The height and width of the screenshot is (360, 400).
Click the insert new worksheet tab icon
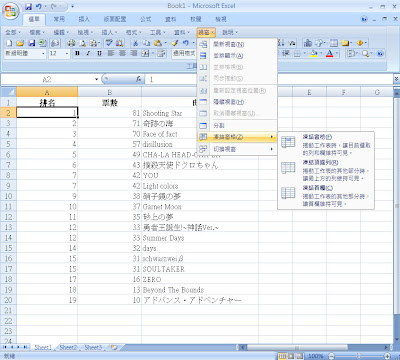(114, 347)
